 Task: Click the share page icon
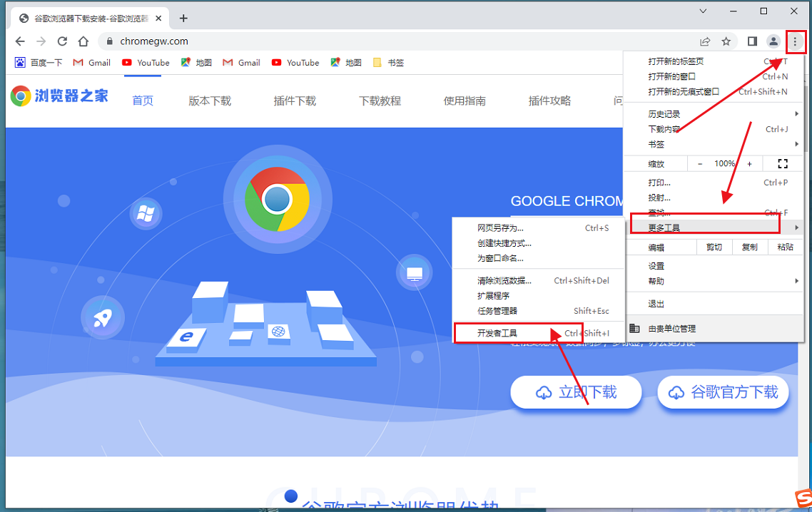[705, 41]
